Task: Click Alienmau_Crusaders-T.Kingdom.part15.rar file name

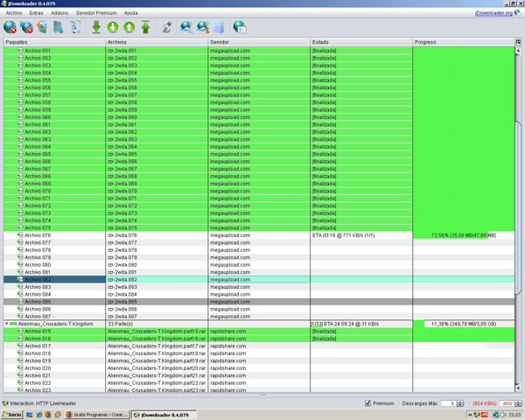Action: (x=157, y=332)
